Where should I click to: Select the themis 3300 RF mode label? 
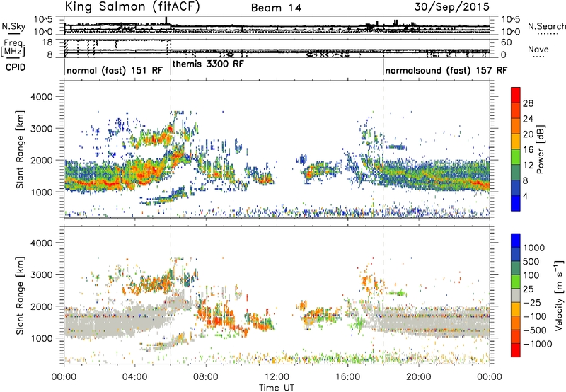coord(208,64)
